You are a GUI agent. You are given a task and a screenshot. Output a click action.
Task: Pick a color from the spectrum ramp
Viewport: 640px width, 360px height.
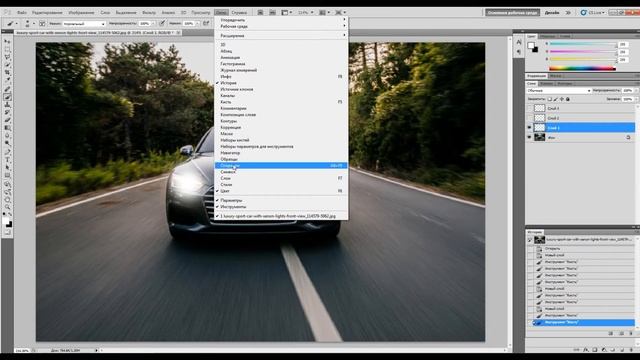582,69
